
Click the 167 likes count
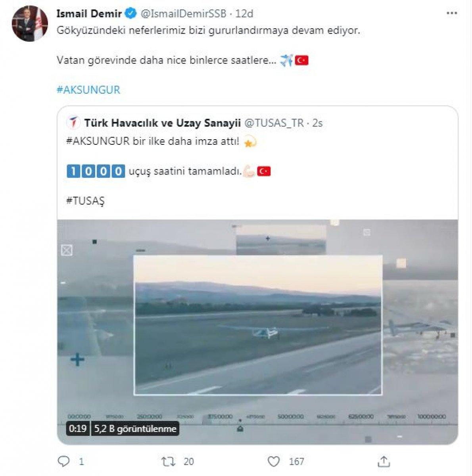pos(296,461)
